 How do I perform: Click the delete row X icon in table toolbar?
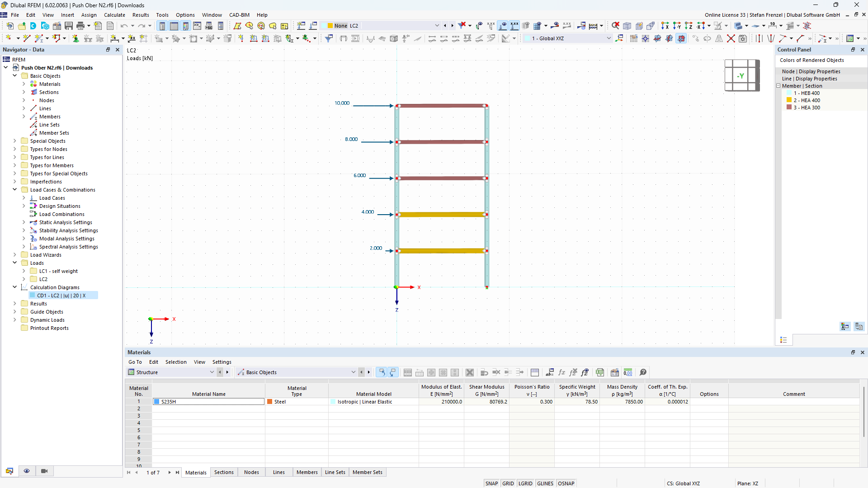(x=470, y=372)
